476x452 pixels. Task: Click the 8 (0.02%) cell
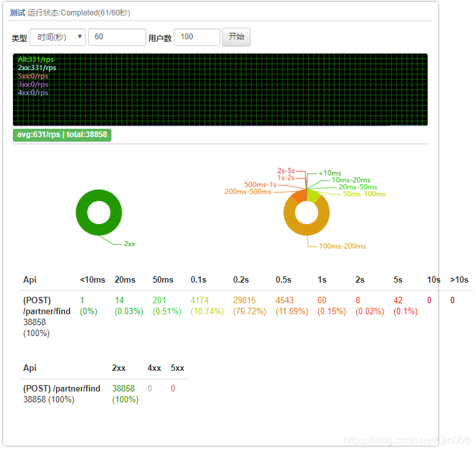[370, 306]
